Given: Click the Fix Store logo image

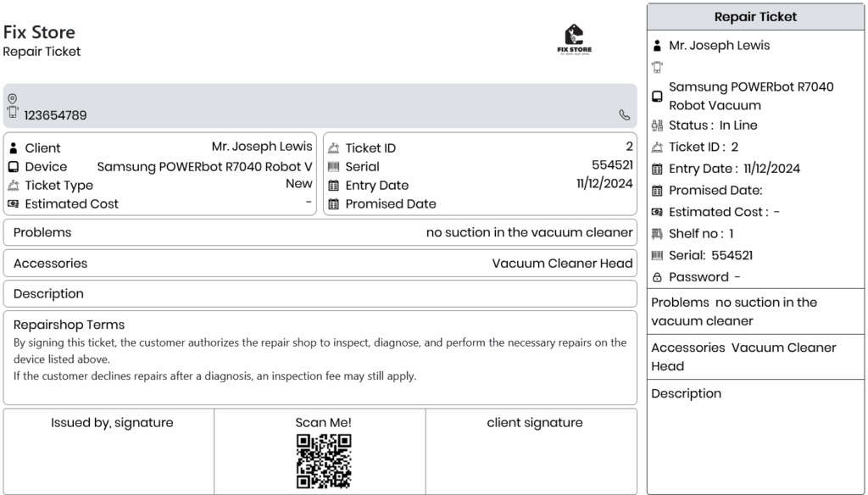Looking at the screenshot, I should [574, 39].
